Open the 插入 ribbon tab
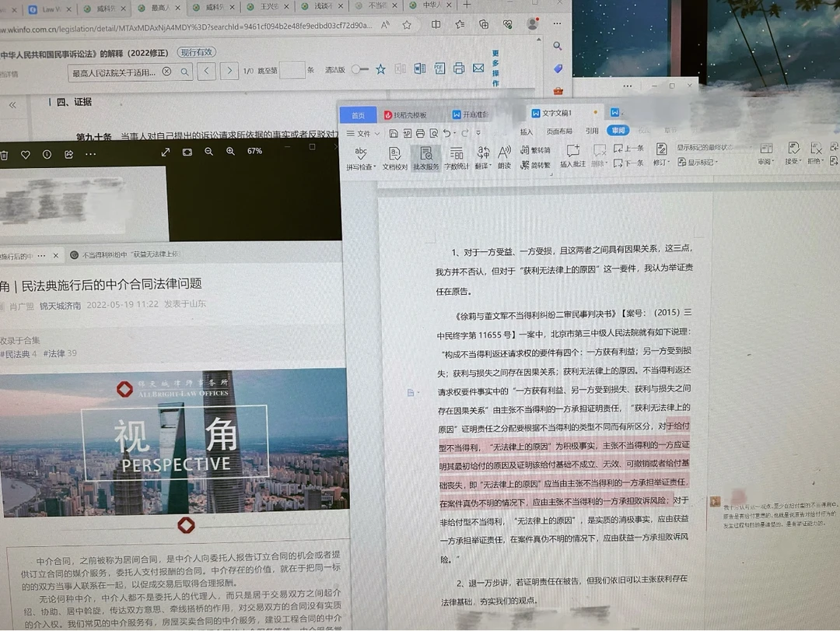 tap(527, 132)
